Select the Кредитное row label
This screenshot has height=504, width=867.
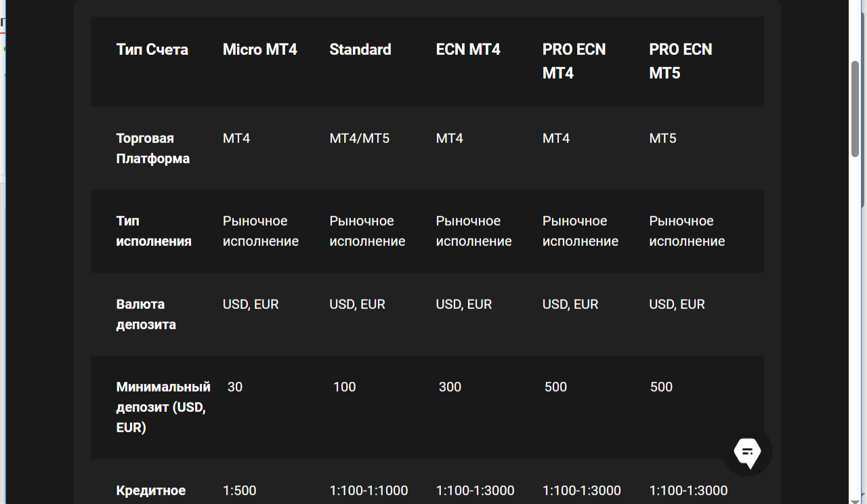[x=151, y=490]
